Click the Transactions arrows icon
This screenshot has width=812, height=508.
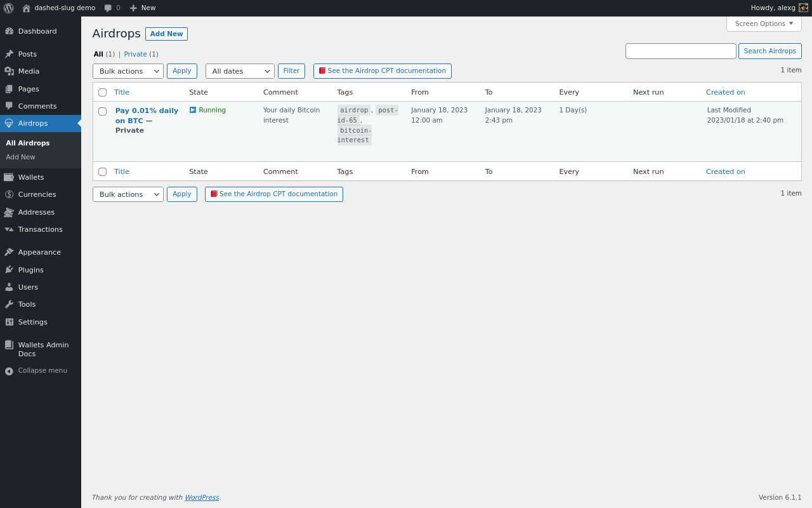point(9,229)
